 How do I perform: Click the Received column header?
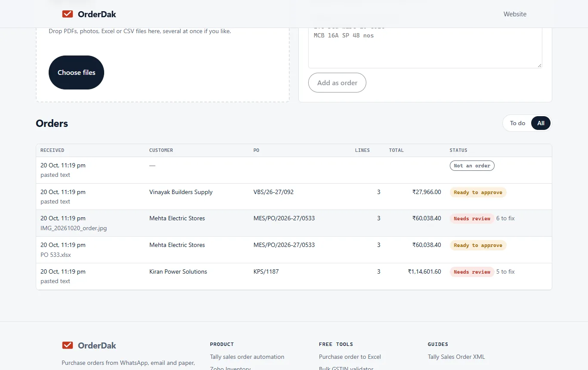point(52,150)
